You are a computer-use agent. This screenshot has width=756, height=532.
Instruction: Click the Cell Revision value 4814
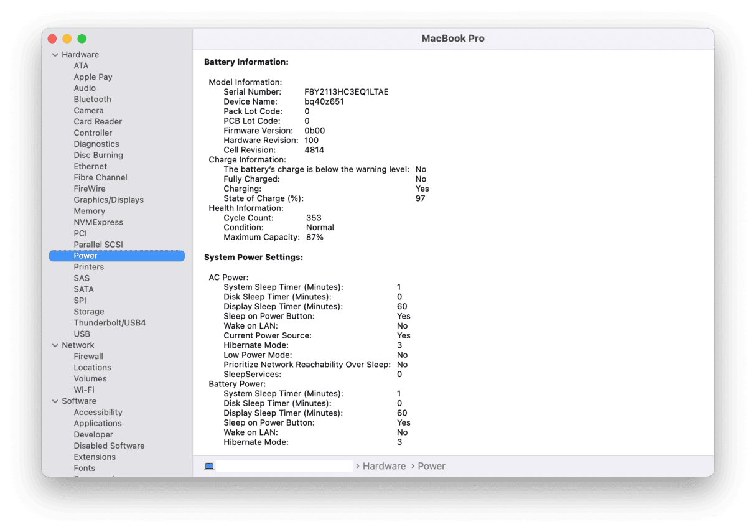click(x=314, y=151)
